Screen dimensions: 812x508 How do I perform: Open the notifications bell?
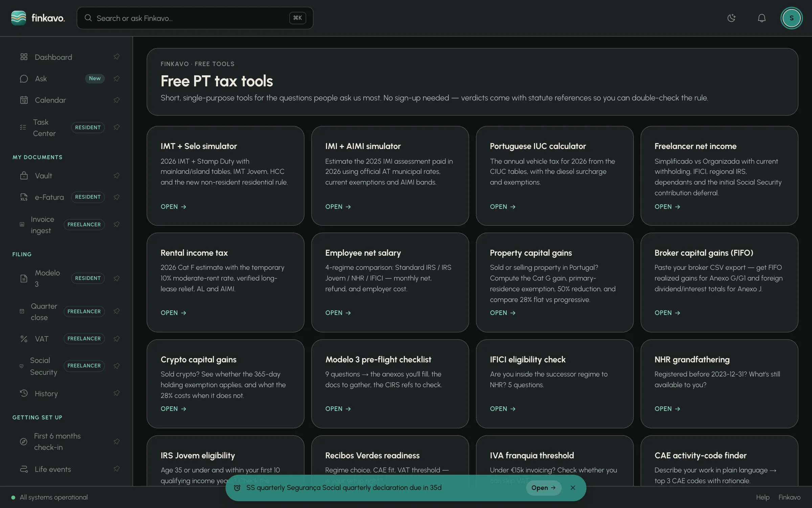click(762, 18)
